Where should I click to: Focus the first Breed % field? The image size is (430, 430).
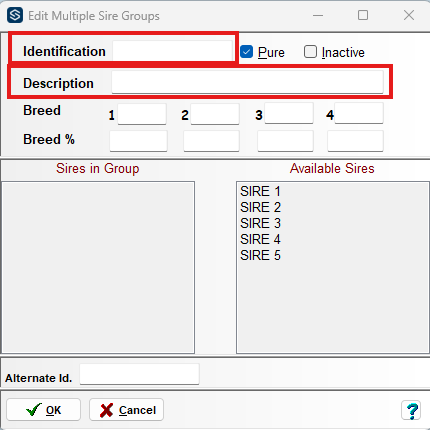138,141
